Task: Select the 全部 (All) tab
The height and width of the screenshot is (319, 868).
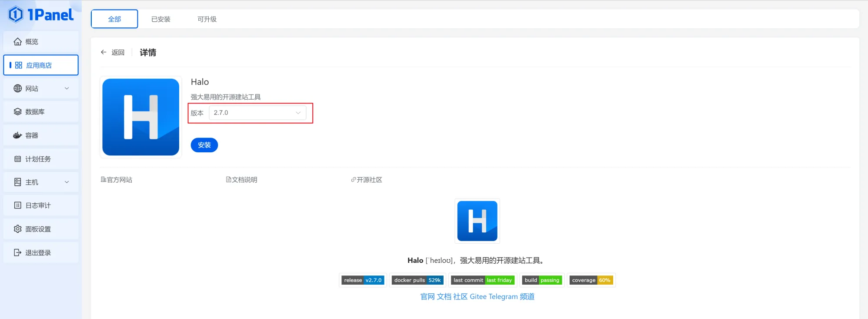Action: (x=114, y=19)
